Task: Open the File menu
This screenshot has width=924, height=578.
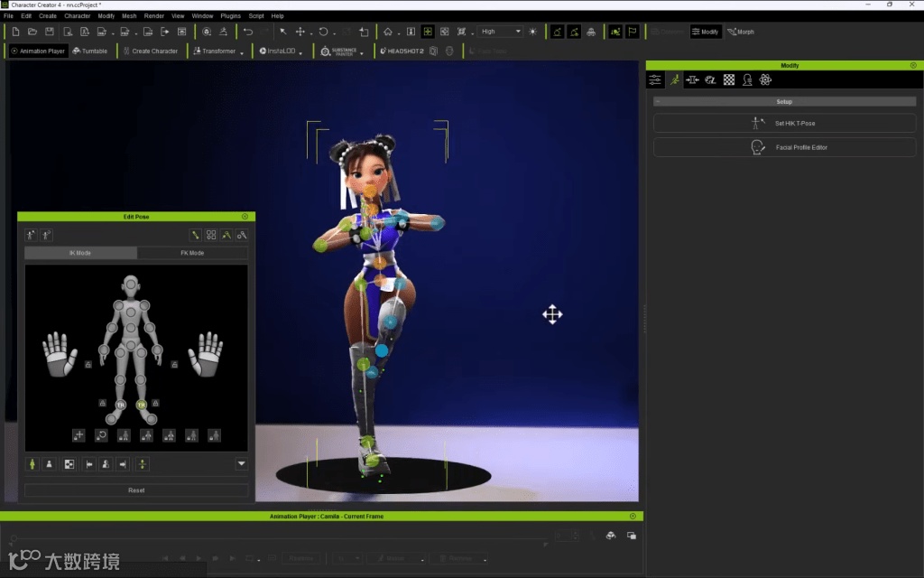Action: 9,16
